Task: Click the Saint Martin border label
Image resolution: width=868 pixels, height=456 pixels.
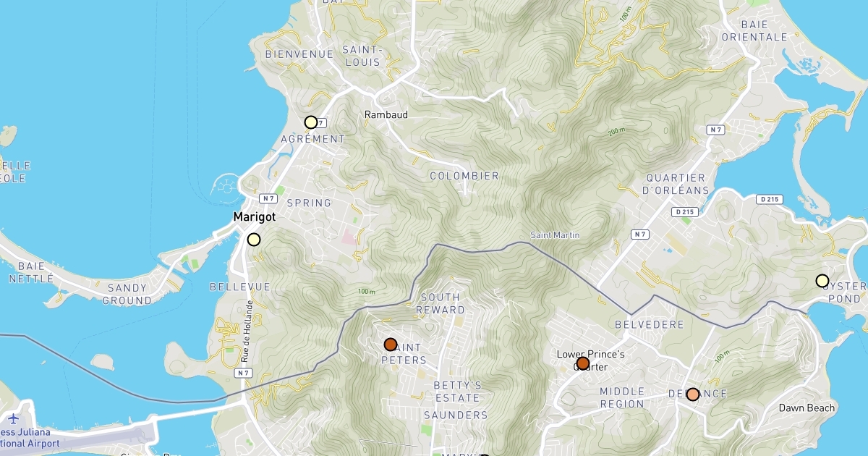Action: pos(556,235)
